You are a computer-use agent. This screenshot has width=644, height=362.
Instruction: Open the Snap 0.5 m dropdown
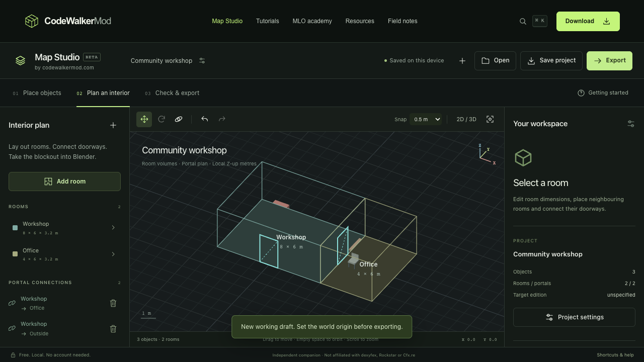click(426, 119)
